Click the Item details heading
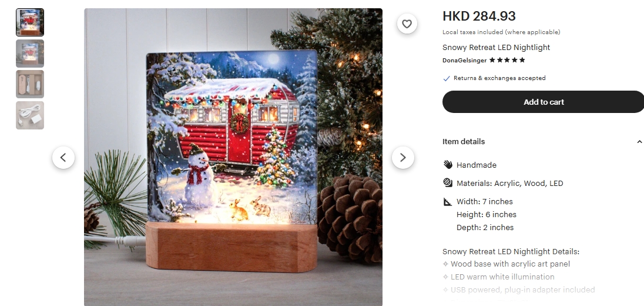The height and width of the screenshot is (306, 644). (x=463, y=141)
